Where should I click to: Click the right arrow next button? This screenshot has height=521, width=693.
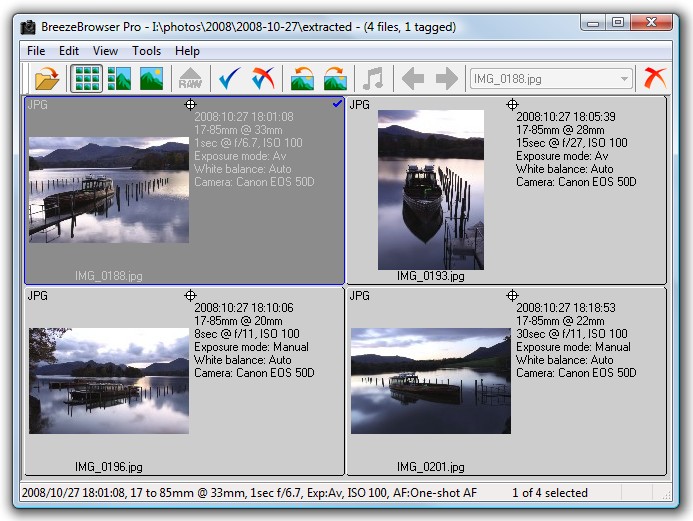pyautogui.click(x=446, y=79)
